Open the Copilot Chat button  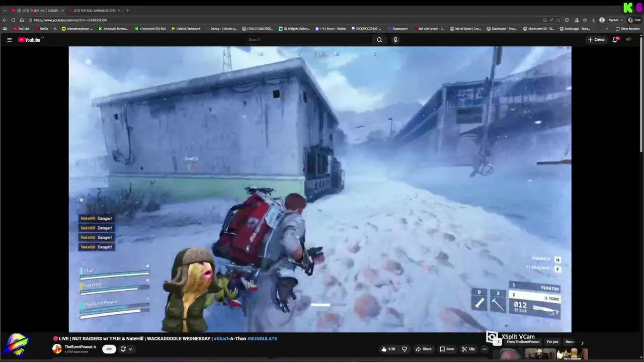(634, 20)
